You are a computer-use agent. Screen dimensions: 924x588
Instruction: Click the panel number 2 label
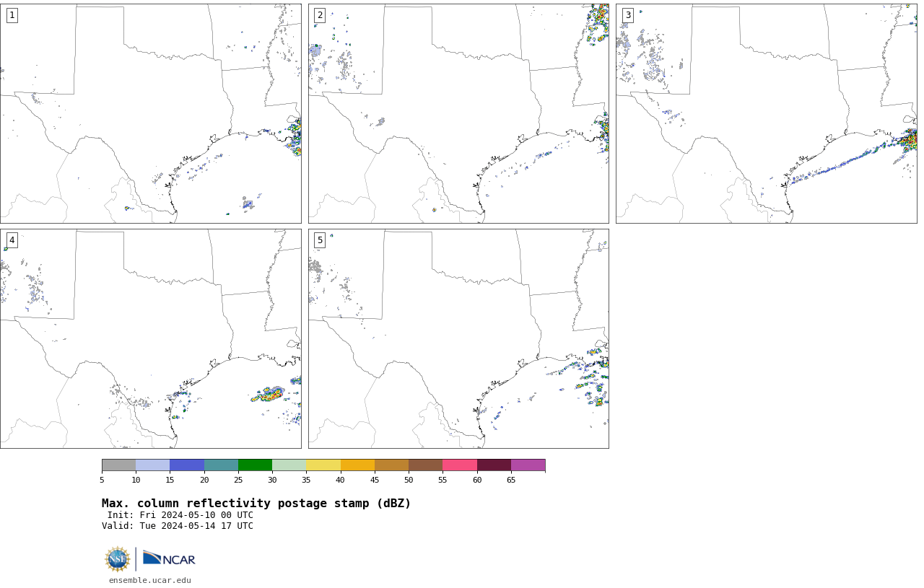320,15
